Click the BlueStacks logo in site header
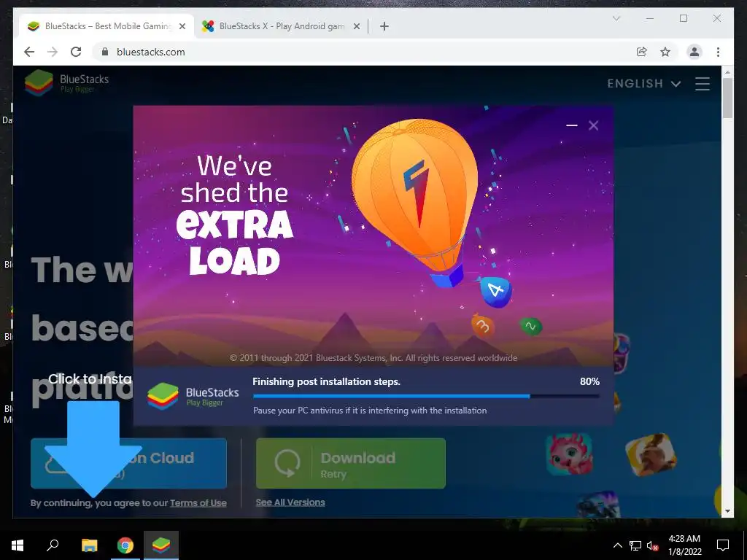Screen dimensions: 747x560 click(x=66, y=82)
